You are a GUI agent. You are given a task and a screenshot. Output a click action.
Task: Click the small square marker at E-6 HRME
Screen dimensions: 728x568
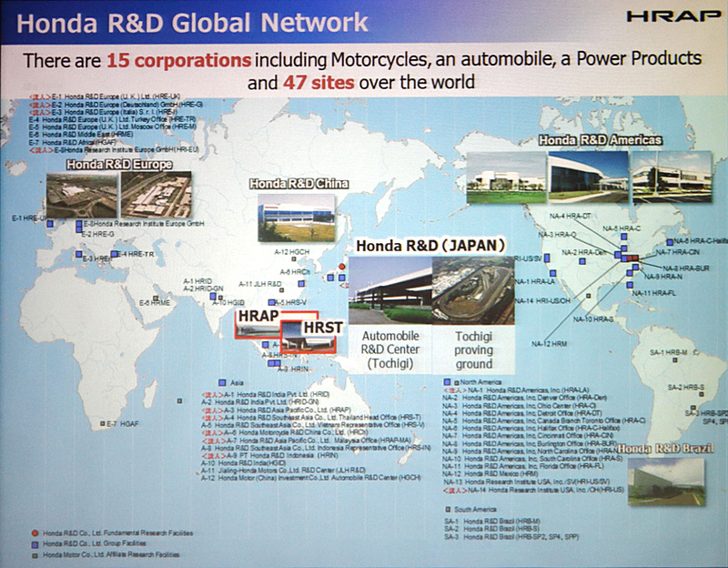(x=156, y=299)
